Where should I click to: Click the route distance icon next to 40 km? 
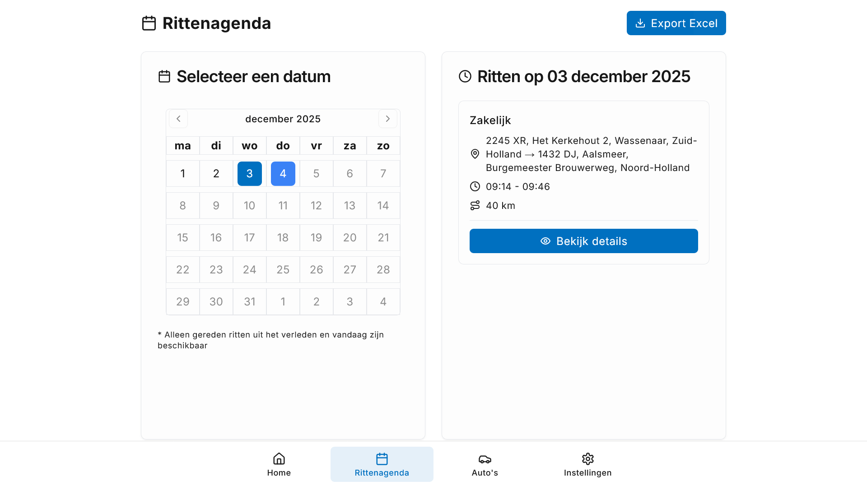pos(475,205)
